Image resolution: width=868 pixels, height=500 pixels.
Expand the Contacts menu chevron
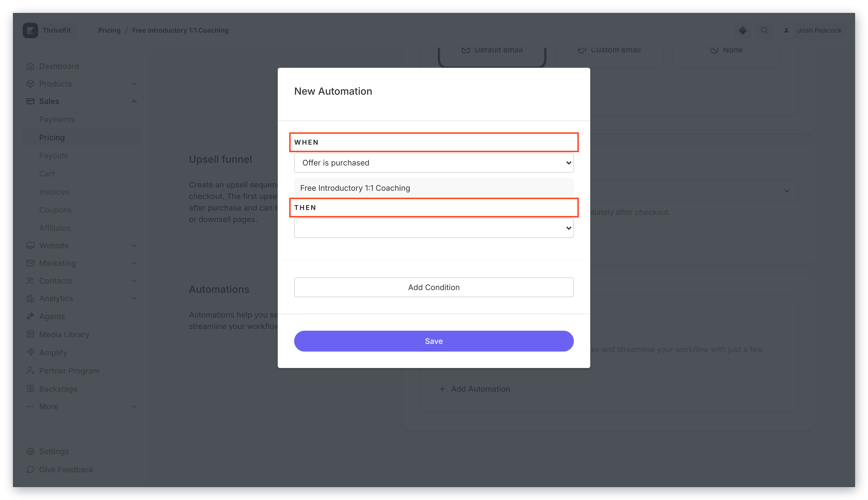(134, 280)
